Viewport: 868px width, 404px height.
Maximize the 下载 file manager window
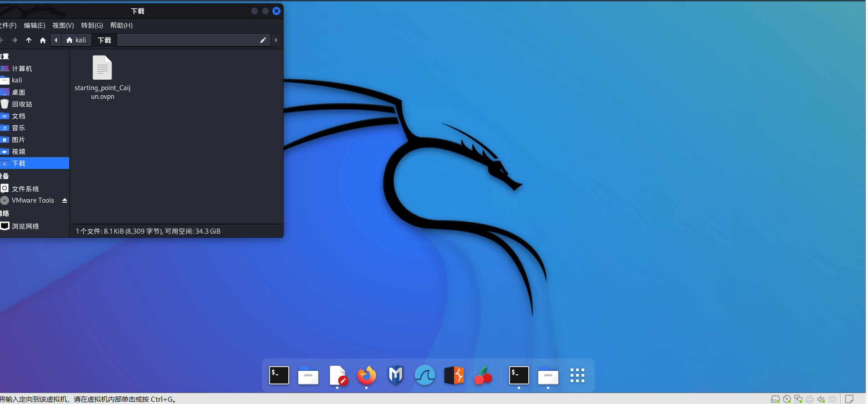pos(266,11)
